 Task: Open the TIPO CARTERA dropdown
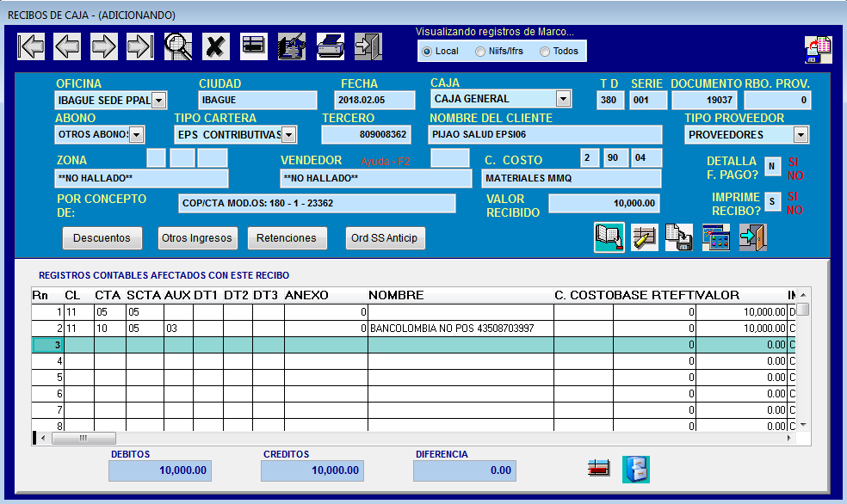[289, 134]
